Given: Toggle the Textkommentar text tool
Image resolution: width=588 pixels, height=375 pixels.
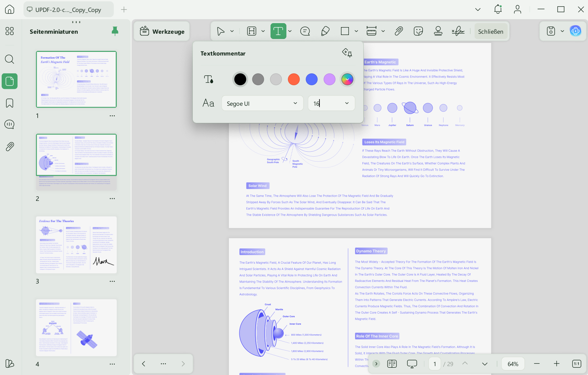Looking at the screenshot, I should click(278, 31).
